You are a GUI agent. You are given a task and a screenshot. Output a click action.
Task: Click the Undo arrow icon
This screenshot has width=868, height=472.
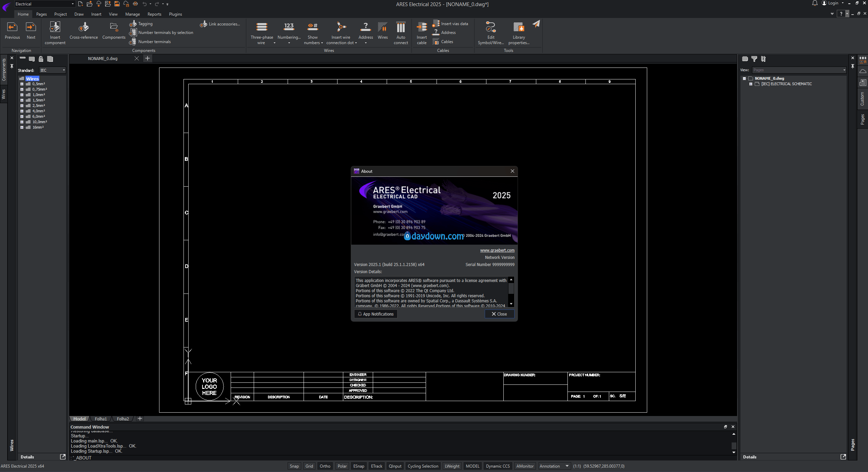pyautogui.click(x=144, y=4)
